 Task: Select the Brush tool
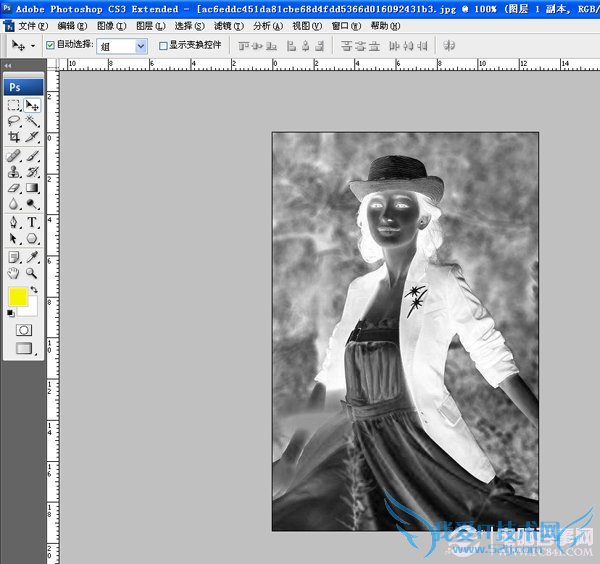click(32, 155)
